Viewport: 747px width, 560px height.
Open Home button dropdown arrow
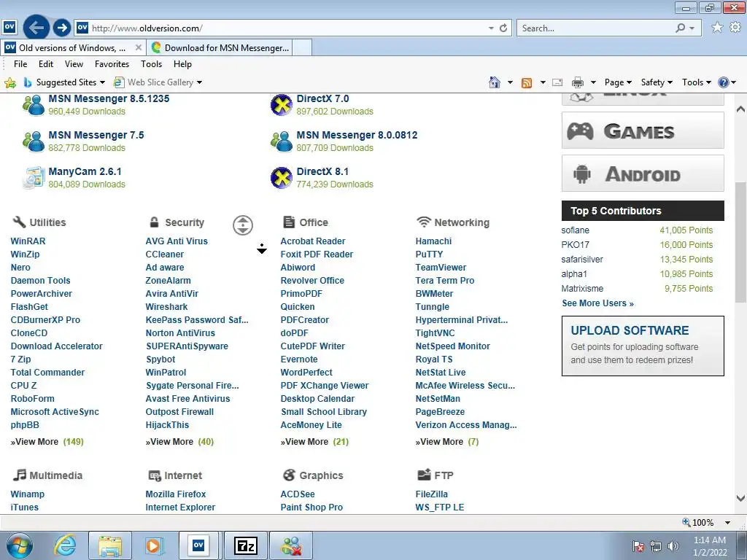[510, 83]
